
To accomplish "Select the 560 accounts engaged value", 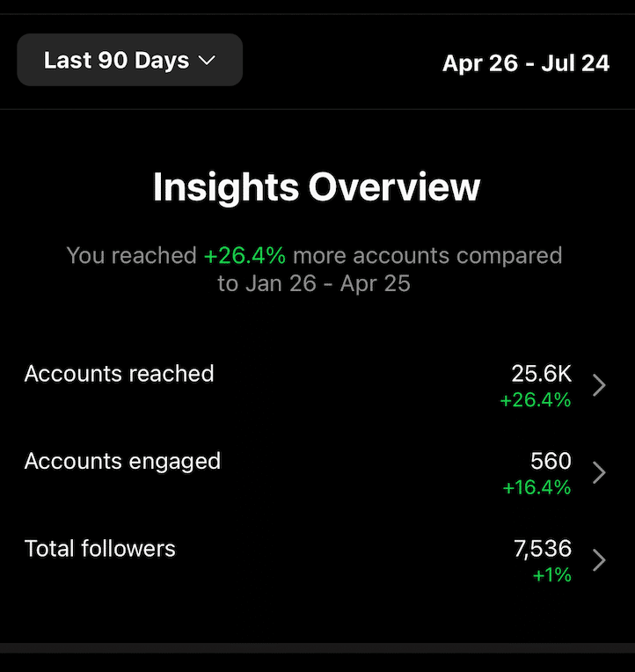I will (551, 461).
